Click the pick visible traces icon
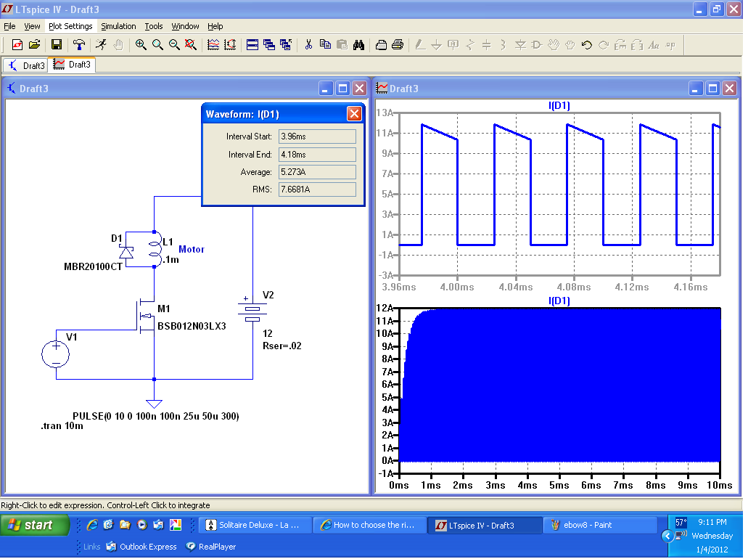Image resolution: width=756 pixels, height=559 pixels. coord(213,45)
